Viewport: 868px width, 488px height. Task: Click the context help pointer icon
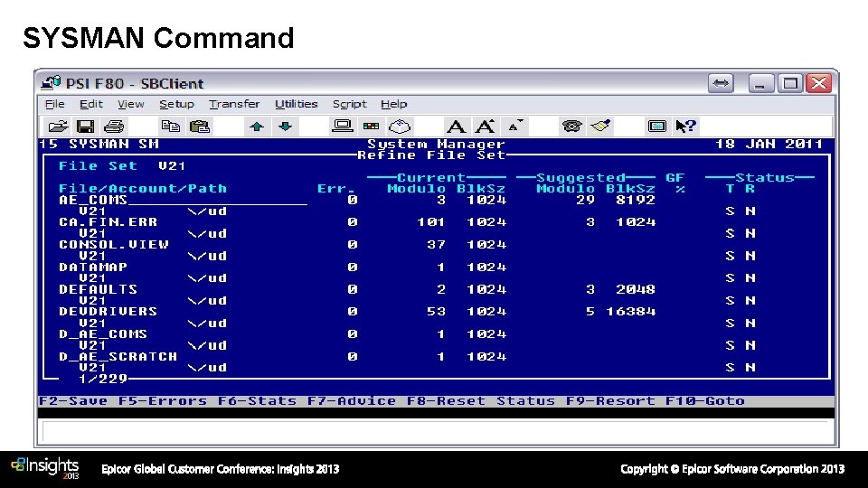(686, 127)
